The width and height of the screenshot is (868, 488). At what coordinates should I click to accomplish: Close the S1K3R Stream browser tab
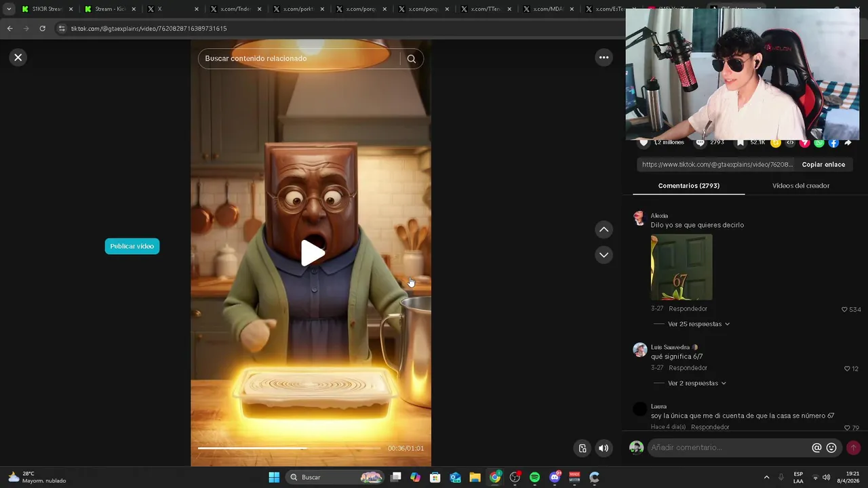click(71, 9)
